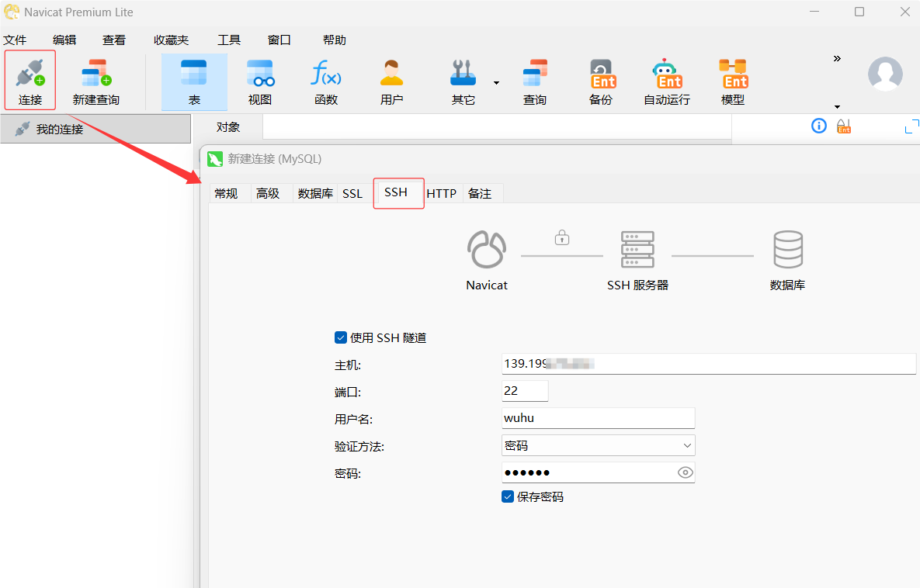Click the SSH 服务器 server icon
Screen dimensions: 920x588
(637, 249)
